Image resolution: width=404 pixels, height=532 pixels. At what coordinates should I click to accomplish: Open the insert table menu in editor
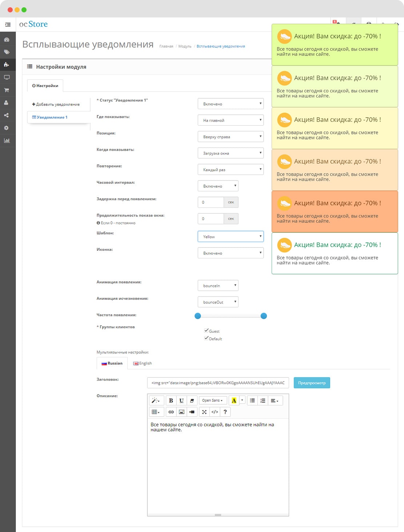(x=156, y=412)
